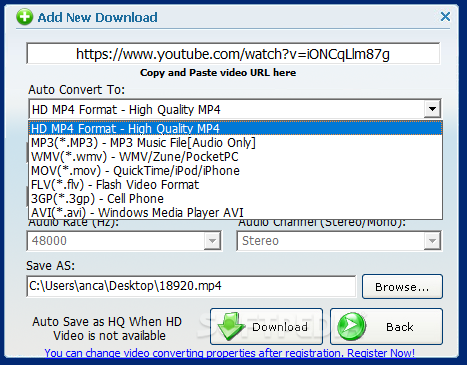Select WMV/Zune/PocketPC format option

point(235,157)
